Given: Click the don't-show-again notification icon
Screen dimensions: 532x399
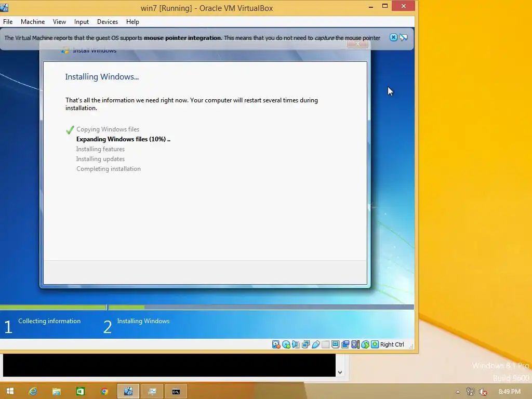Looking at the screenshot, I should click(x=403, y=37).
